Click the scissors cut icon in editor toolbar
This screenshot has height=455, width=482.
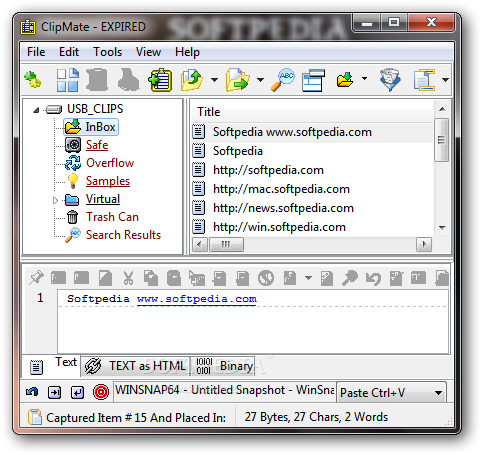[128, 277]
